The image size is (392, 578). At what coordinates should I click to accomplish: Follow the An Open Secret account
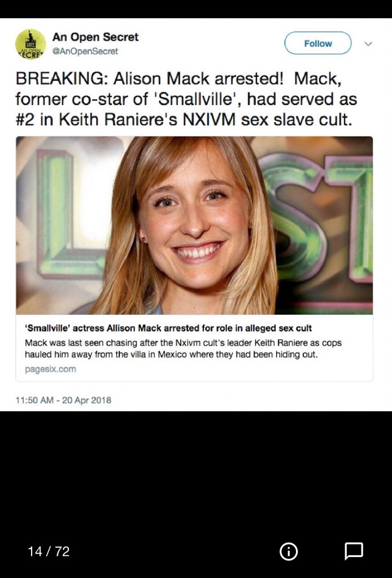pyautogui.click(x=317, y=43)
